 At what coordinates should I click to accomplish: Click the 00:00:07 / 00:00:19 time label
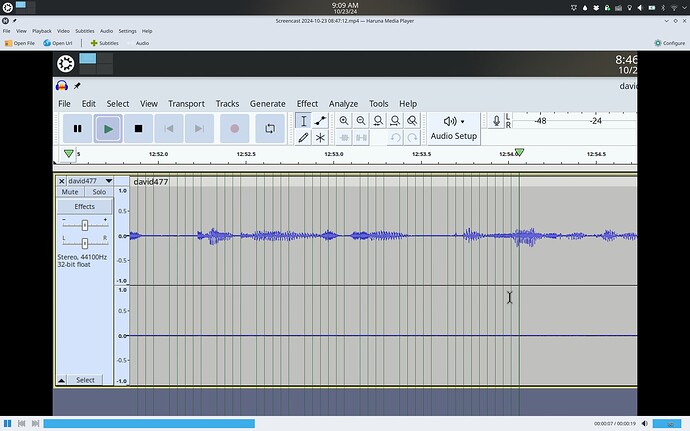point(615,424)
